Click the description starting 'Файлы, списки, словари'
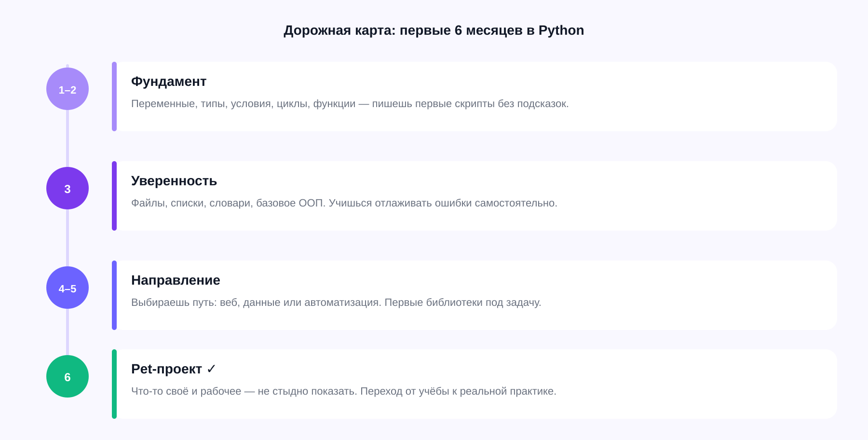 (344, 203)
